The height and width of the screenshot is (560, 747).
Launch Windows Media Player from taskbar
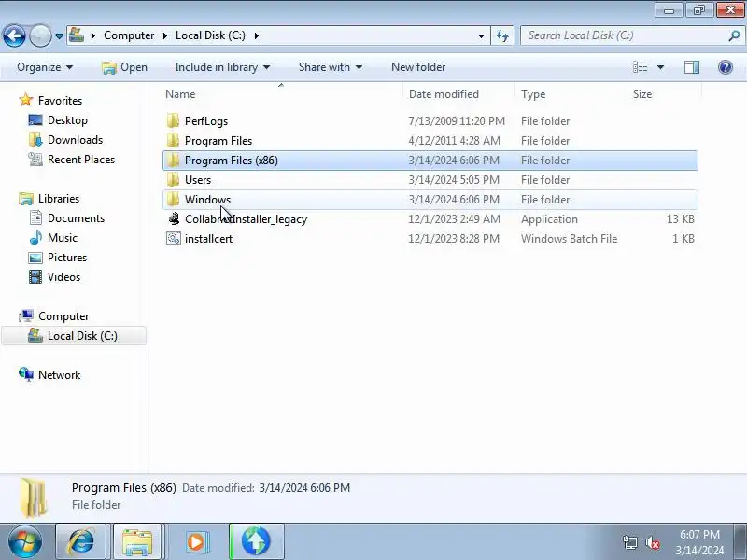196,541
